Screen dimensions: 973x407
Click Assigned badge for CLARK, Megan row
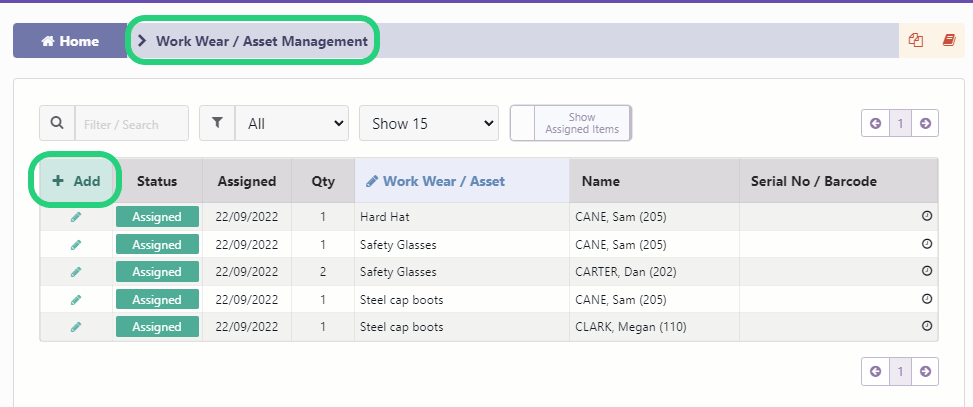pyautogui.click(x=157, y=327)
